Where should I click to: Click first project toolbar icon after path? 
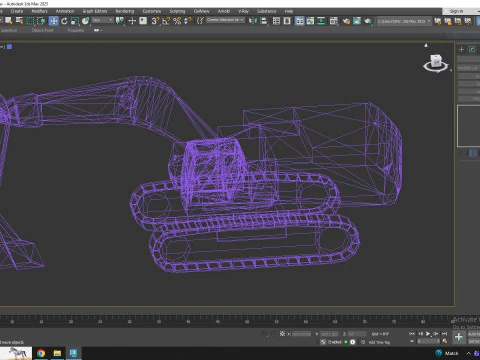438,21
